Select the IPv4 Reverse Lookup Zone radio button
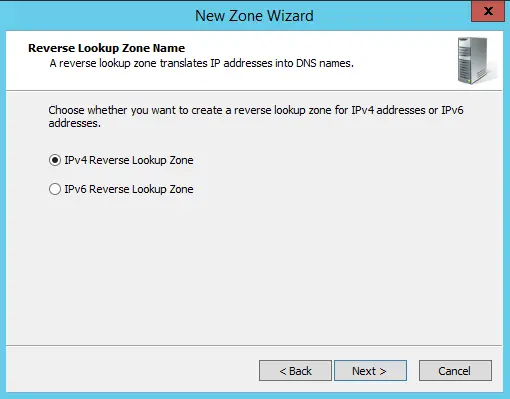Image resolution: width=510 pixels, height=399 pixels. [55, 160]
